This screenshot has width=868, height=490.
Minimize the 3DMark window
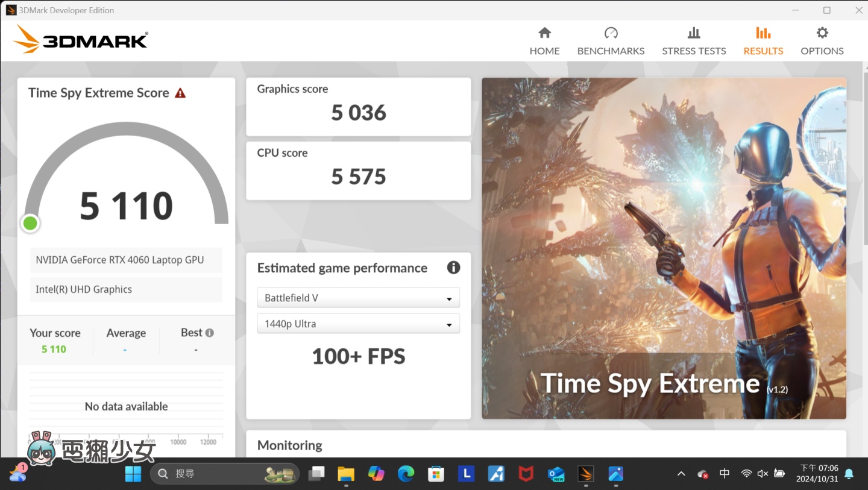[794, 10]
